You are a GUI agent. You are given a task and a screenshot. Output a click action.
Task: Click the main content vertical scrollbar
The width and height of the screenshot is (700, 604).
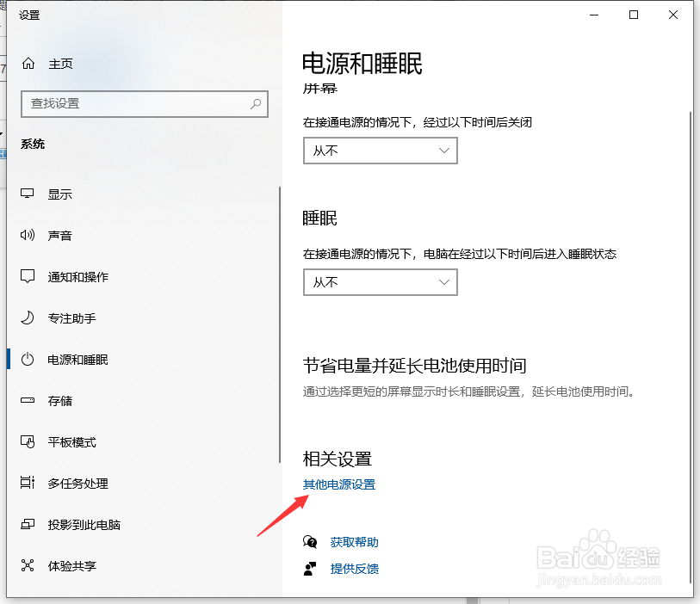[x=691, y=348]
